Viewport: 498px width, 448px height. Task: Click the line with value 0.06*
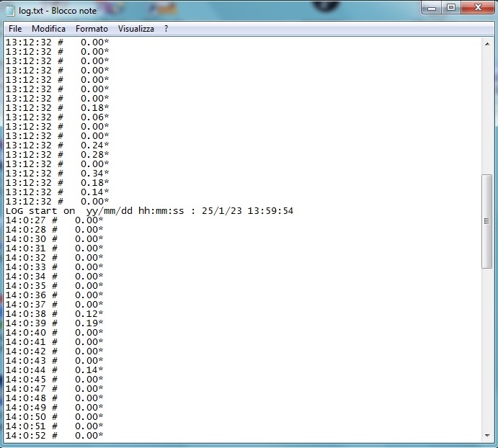(x=57, y=117)
